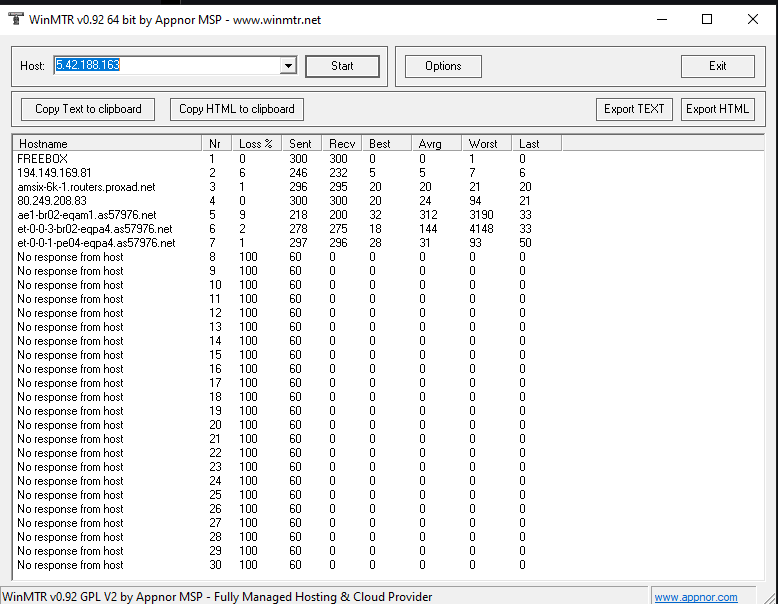Click the Exit button
The image size is (778, 604).
(x=717, y=66)
